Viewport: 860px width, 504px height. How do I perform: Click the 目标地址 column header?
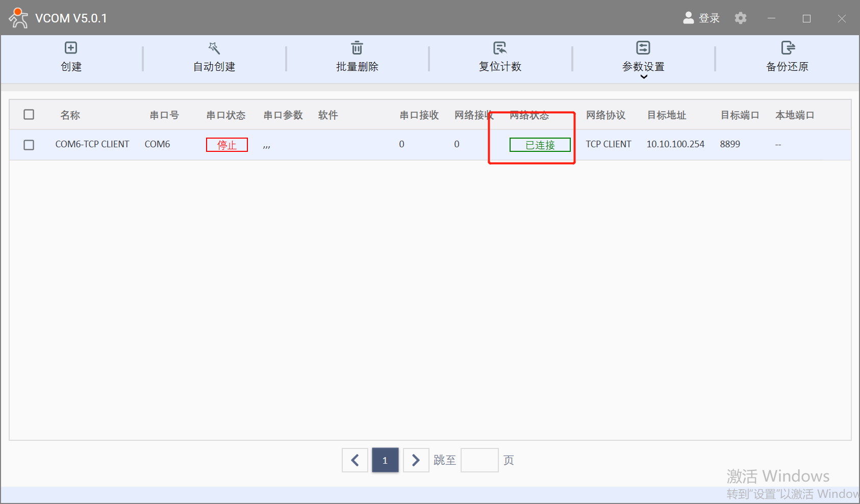[666, 115]
